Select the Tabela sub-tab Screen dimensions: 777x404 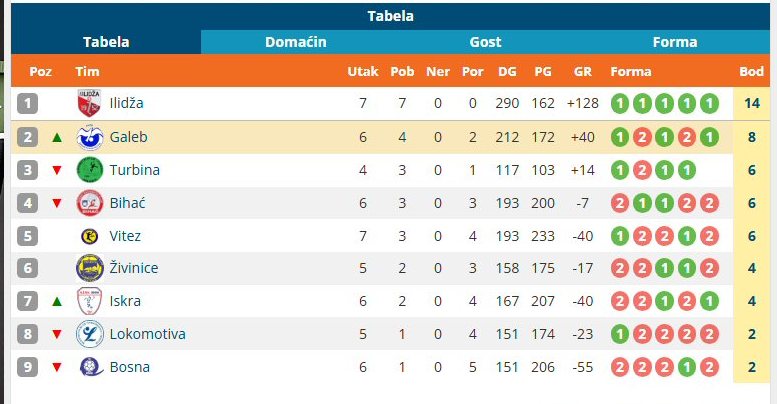(x=106, y=42)
